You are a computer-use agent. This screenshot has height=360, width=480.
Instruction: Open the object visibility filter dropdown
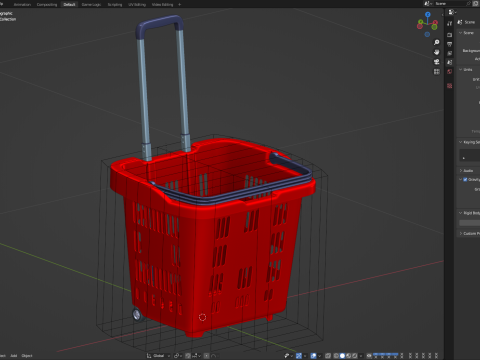tap(289, 356)
